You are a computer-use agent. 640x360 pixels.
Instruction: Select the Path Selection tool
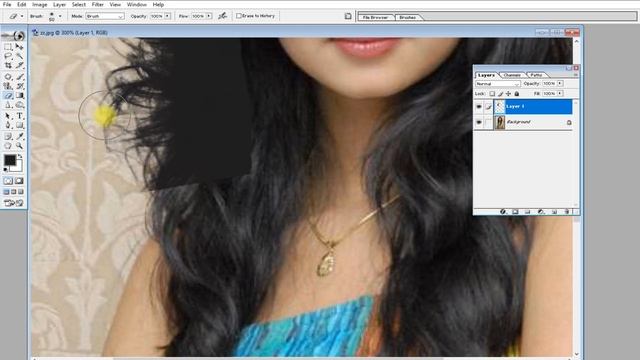pos(8,116)
